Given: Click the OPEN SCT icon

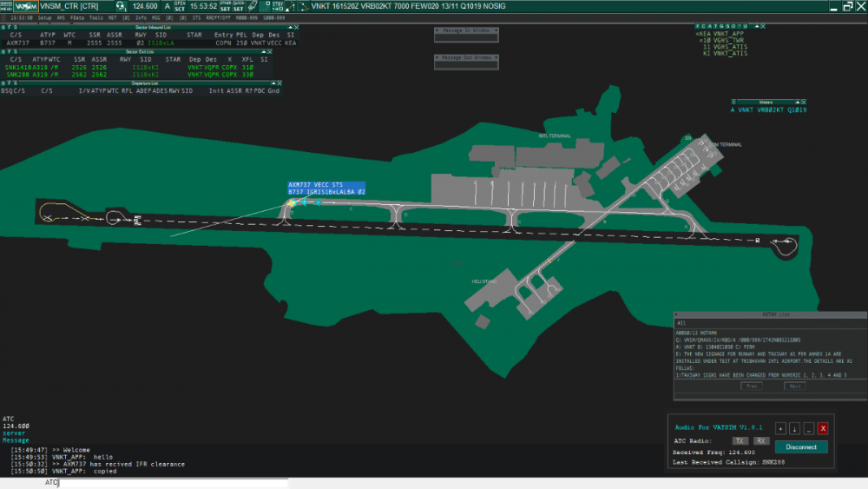Looking at the screenshot, I should point(180,6).
